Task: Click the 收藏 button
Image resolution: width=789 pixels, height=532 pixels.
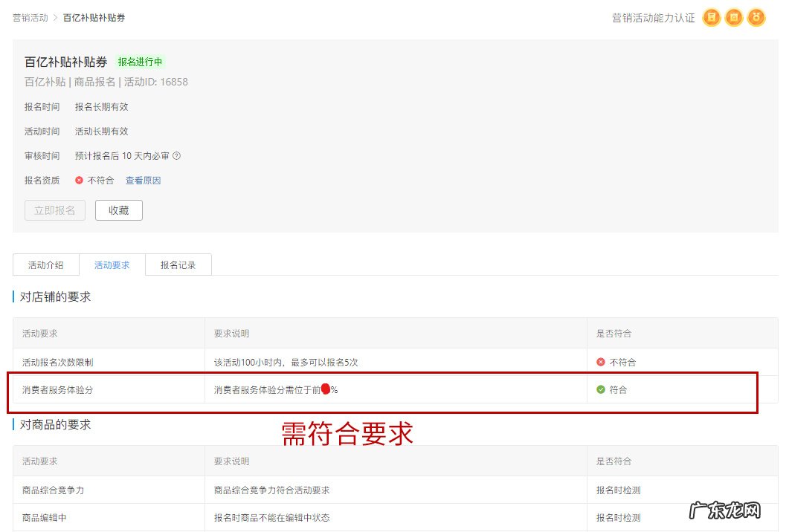Action: click(x=119, y=210)
